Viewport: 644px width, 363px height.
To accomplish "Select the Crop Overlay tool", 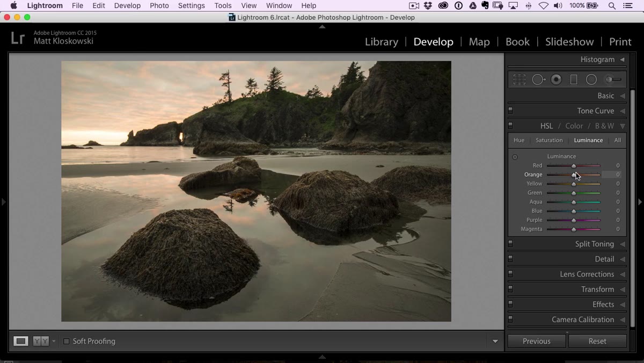I will point(519,79).
